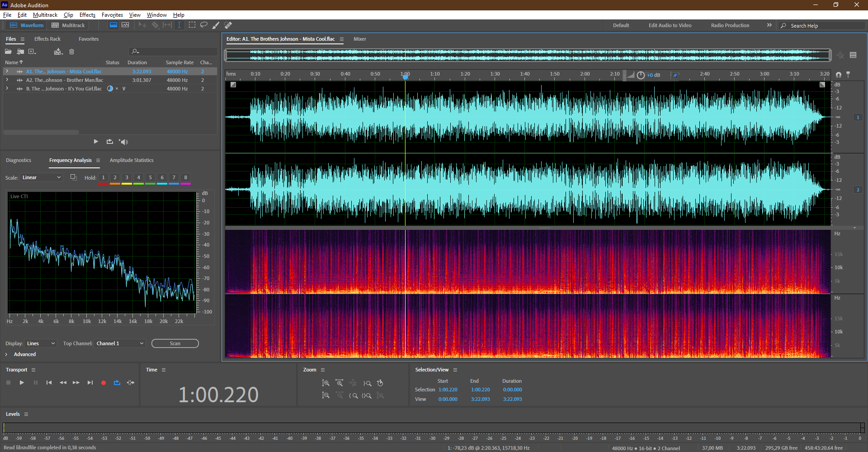The height and width of the screenshot is (452, 868).
Task: Open the New File dropdown icon
Action: click(32, 52)
